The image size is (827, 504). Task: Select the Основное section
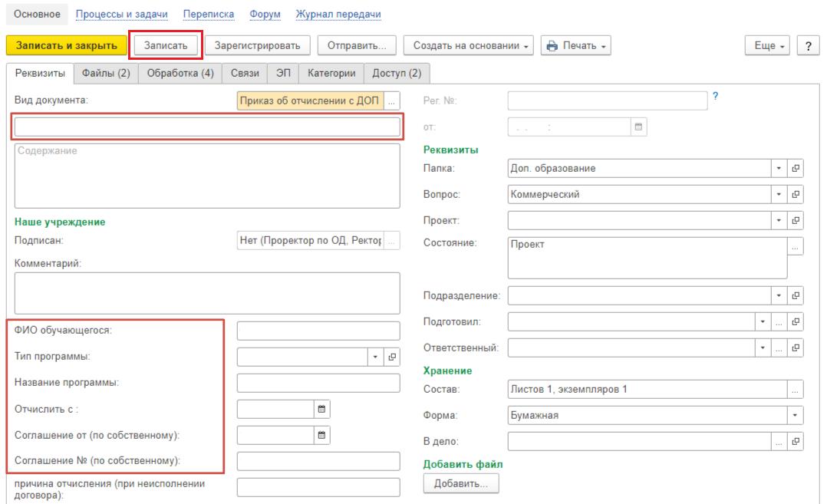pos(37,15)
